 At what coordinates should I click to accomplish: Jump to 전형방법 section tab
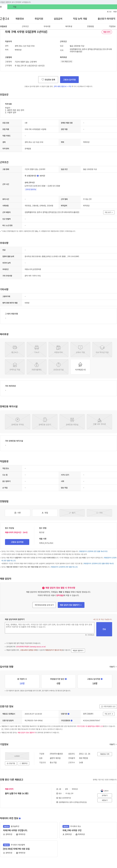coord(90,26)
